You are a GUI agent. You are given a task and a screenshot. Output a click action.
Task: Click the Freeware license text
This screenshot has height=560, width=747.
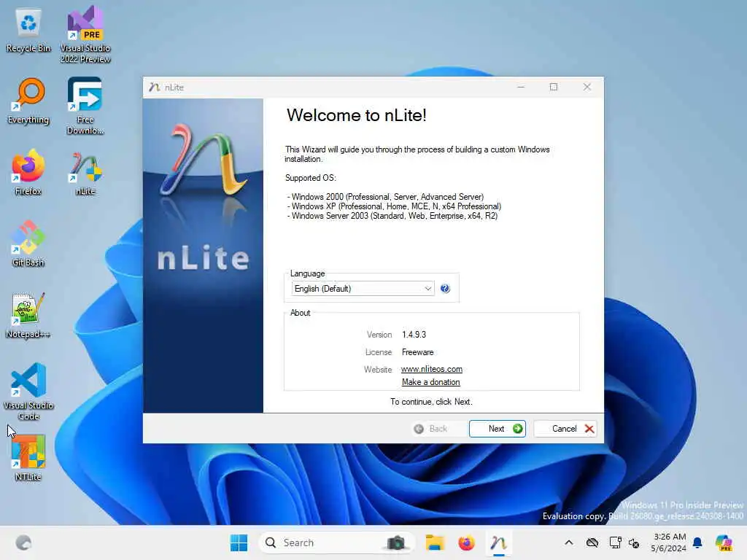[418, 352]
